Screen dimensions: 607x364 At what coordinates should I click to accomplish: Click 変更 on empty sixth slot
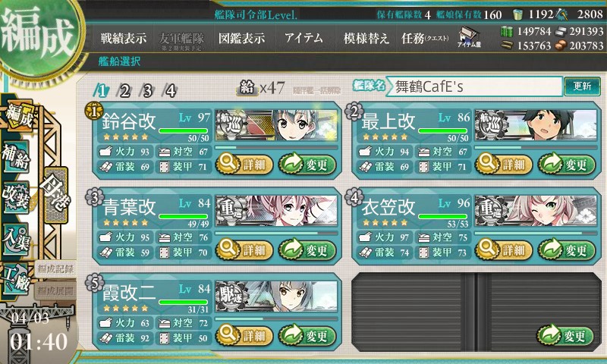click(565, 335)
